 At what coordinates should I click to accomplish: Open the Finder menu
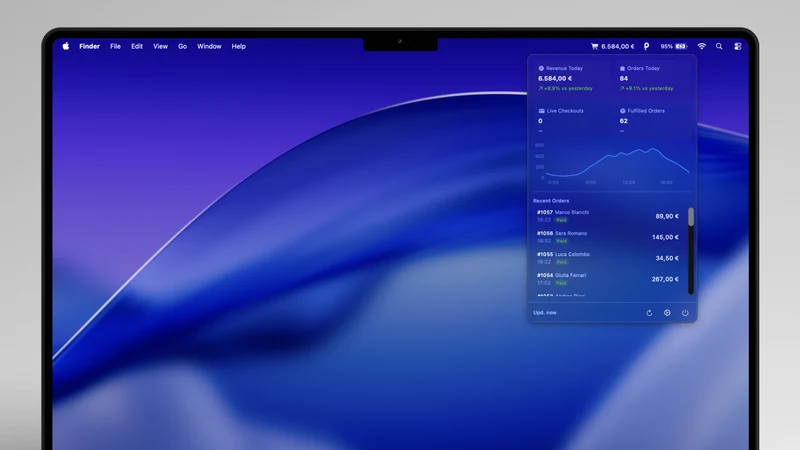[89, 46]
